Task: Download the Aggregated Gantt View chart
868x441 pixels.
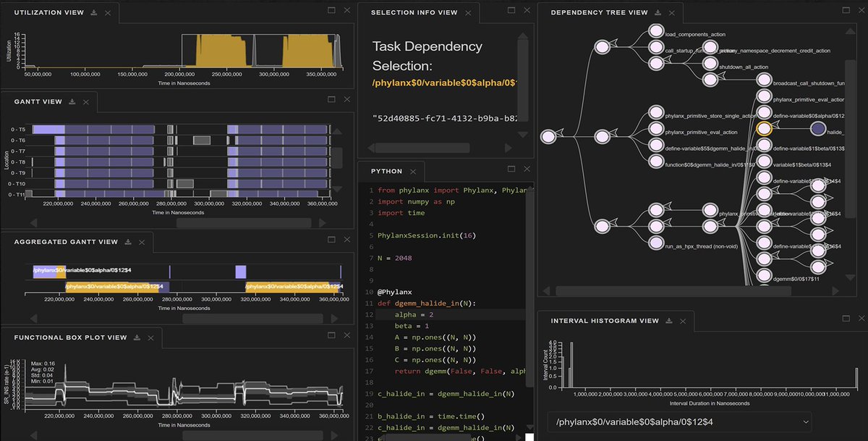Action: coord(128,242)
